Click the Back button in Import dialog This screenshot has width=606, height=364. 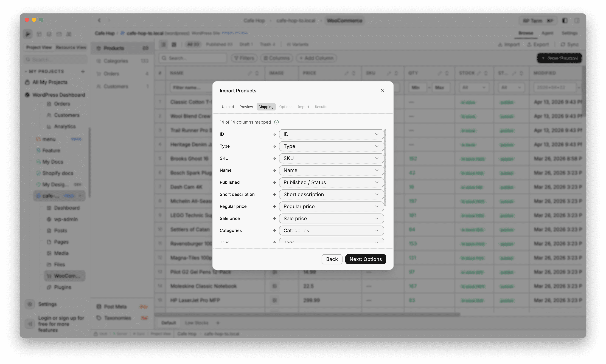click(332, 259)
